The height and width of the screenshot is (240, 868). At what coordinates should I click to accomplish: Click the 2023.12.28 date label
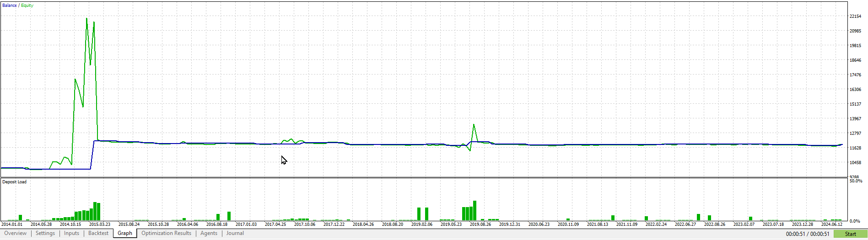click(803, 224)
